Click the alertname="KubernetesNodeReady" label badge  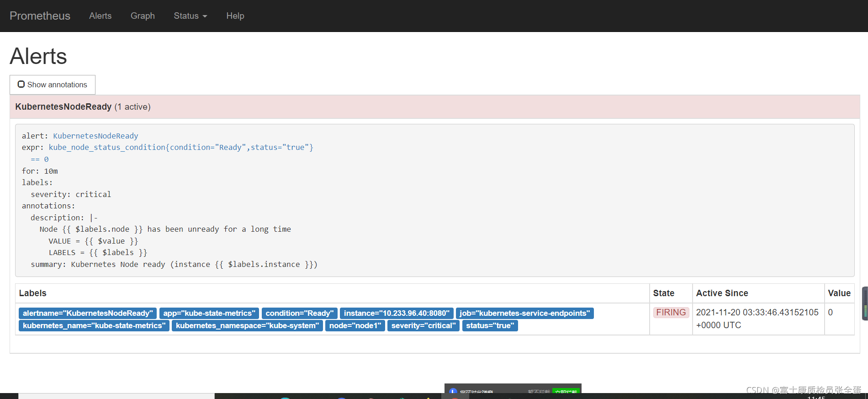pyautogui.click(x=88, y=313)
